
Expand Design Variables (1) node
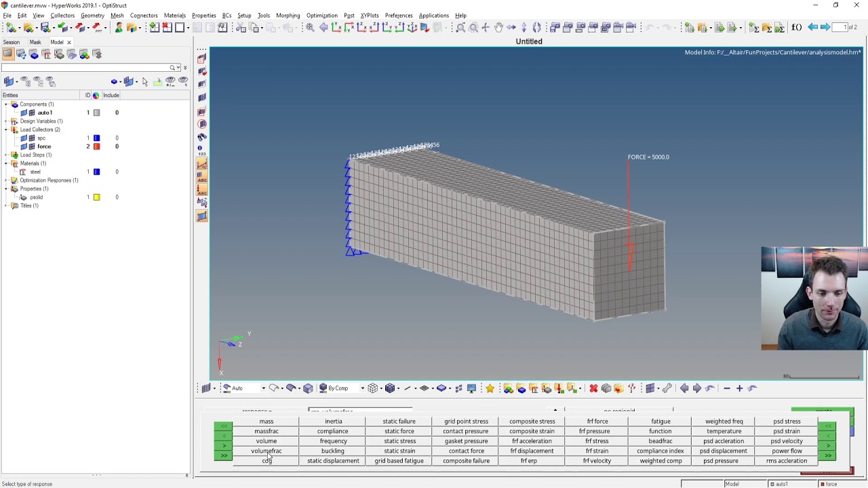(x=6, y=121)
